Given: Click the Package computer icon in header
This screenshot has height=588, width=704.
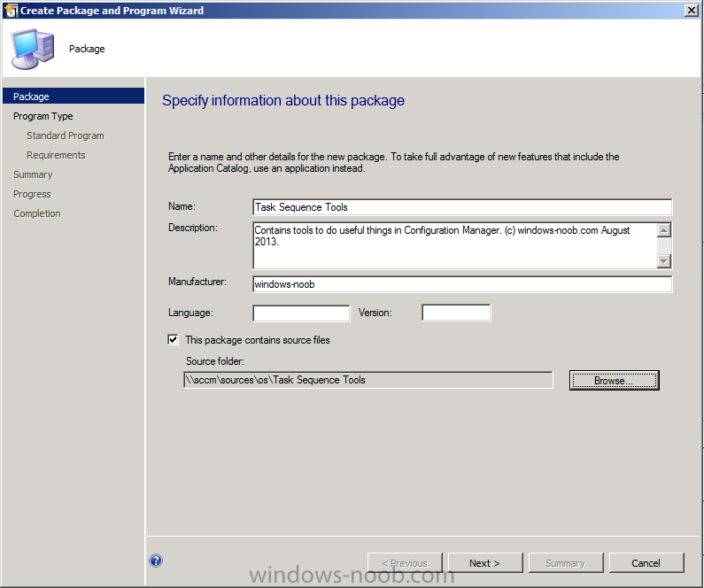Looking at the screenshot, I should click(33, 49).
